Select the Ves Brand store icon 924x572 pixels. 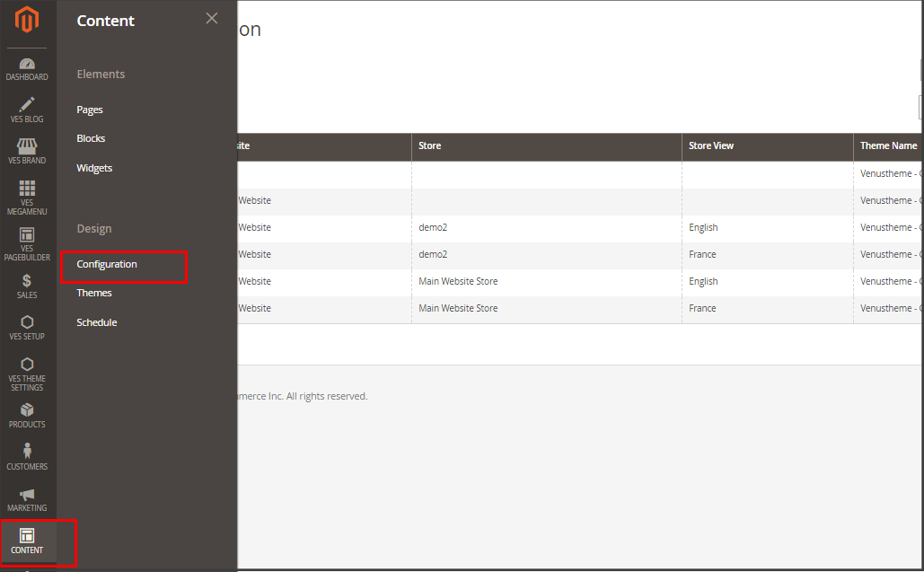point(27,146)
